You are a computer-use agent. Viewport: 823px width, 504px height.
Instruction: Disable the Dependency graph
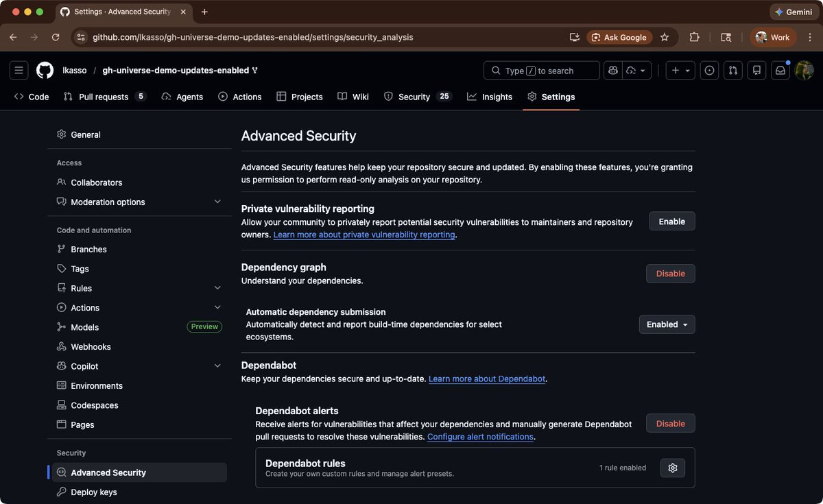tap(671, 274)
